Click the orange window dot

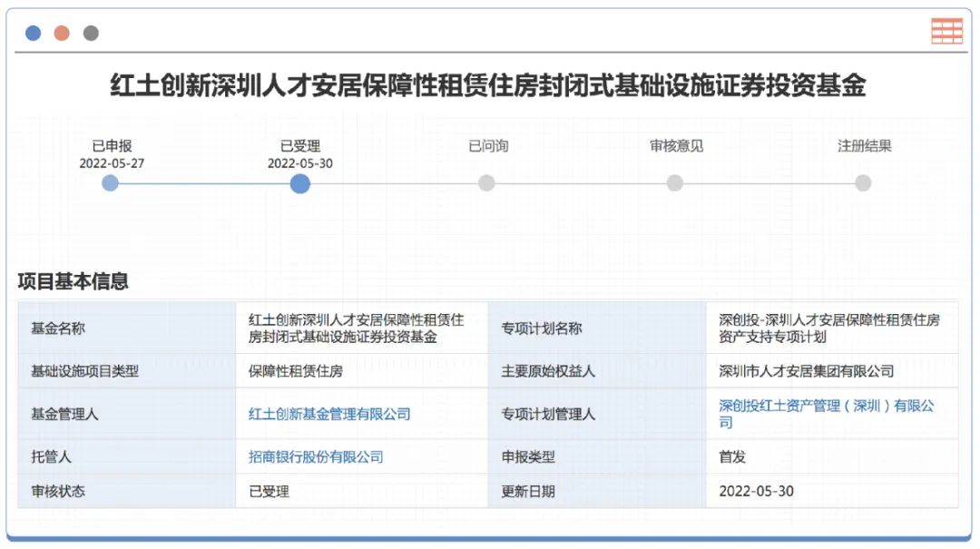click(62, 34)
